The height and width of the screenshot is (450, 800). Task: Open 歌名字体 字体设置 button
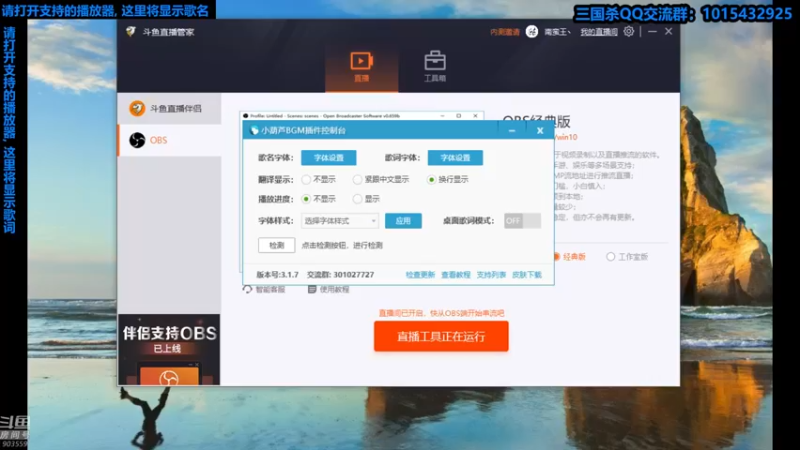click(329, 158)
